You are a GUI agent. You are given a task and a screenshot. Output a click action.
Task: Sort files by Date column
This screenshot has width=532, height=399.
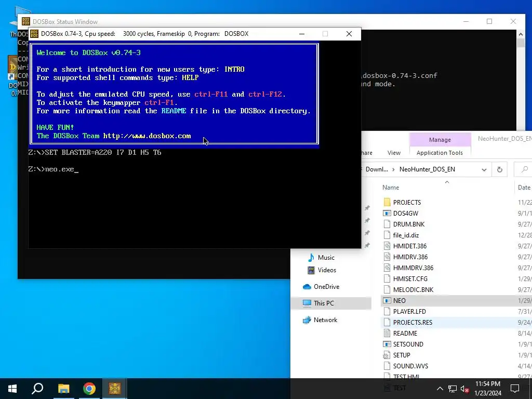524,187
